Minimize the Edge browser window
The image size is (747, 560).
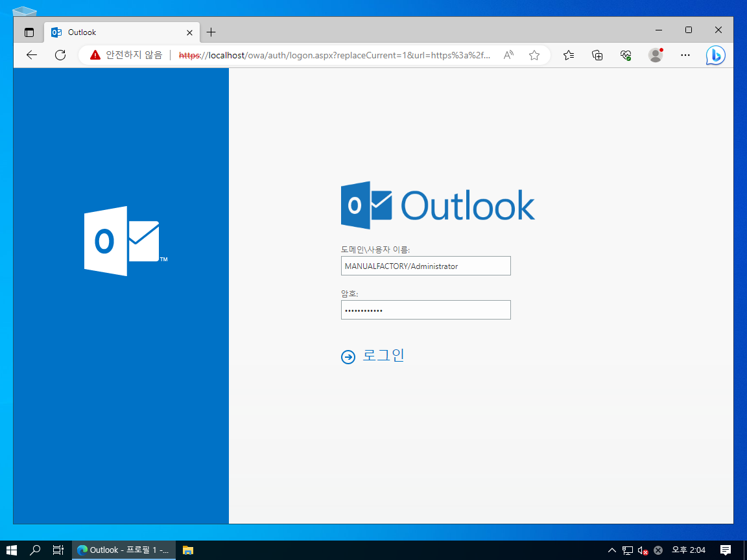pyautogui.click(x=659, y=30)
